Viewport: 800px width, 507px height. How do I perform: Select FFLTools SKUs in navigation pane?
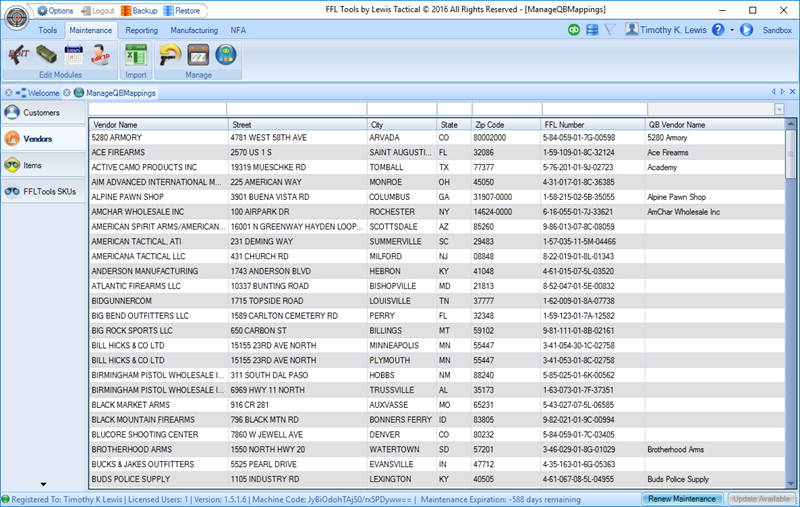coord(43,191)
